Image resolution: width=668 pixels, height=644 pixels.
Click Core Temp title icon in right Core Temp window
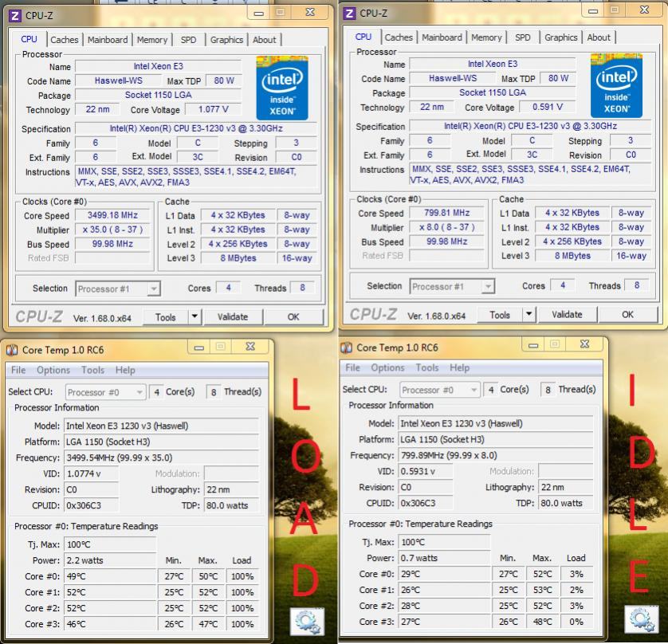[346, 348]
